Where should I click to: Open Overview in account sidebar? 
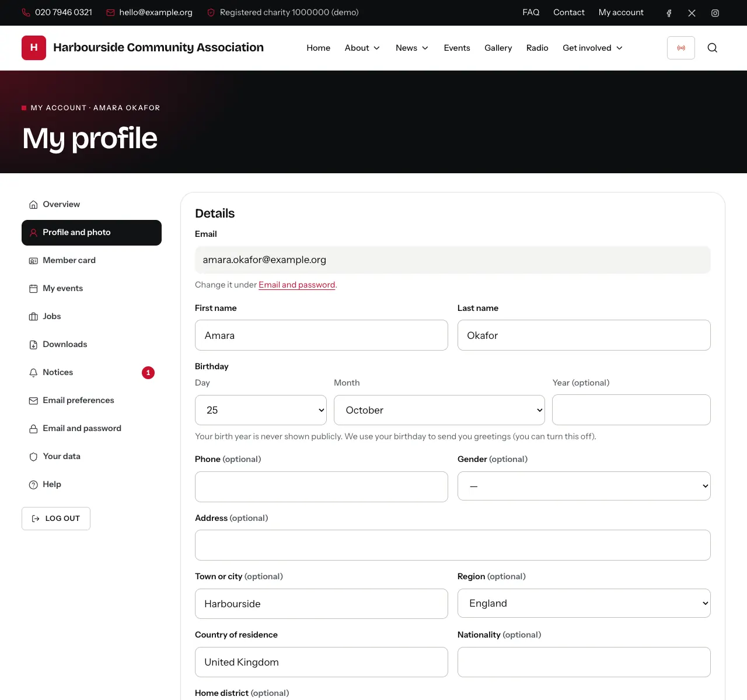92,205
